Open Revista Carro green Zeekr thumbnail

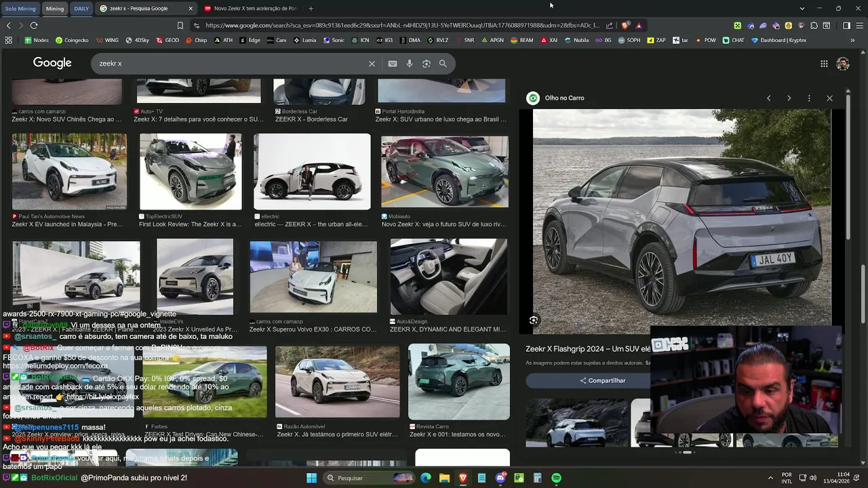point(459,382)
